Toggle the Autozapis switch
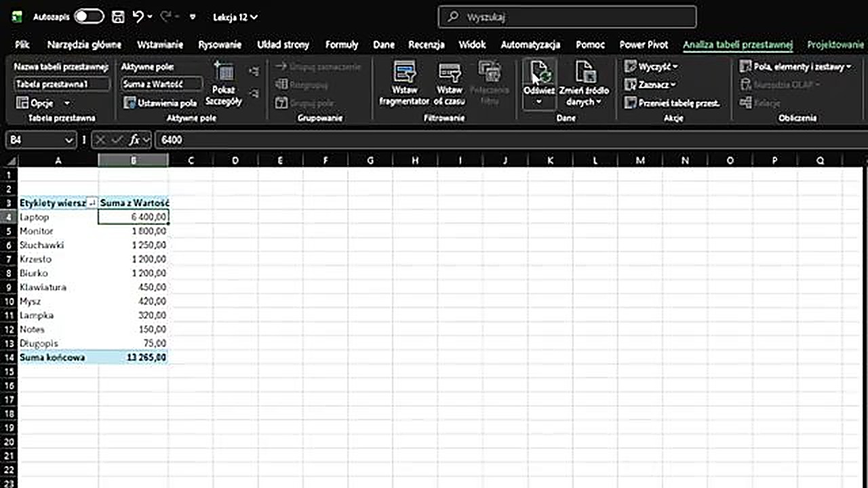The width and height of the screenshot is (868, 488). [88, 17]
